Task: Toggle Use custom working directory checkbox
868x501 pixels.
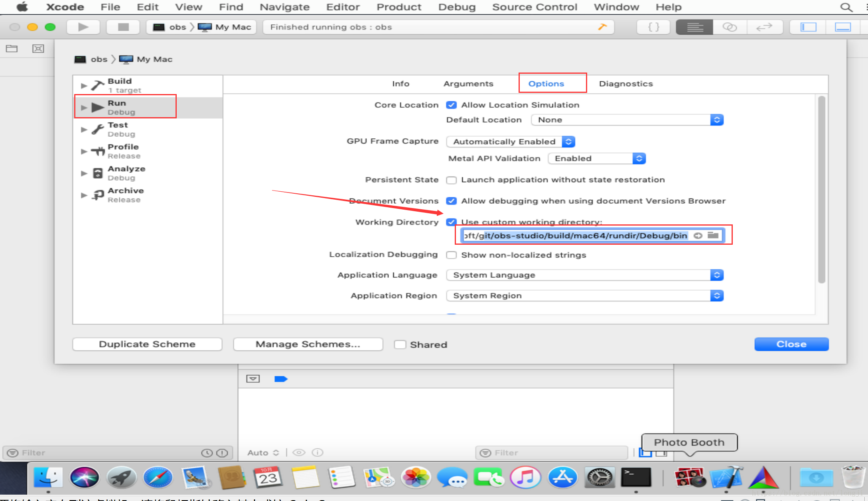Action: tap(451, 222)
